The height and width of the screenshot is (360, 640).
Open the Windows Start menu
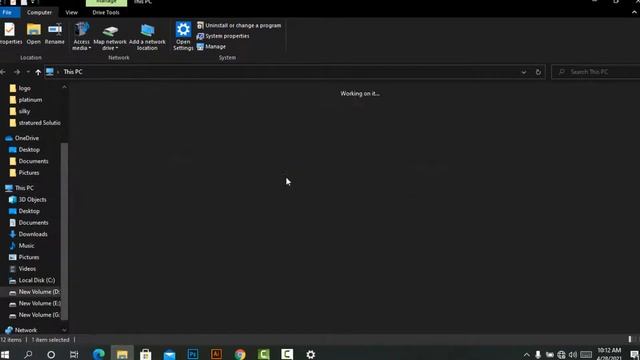click(x=5, y=354)
